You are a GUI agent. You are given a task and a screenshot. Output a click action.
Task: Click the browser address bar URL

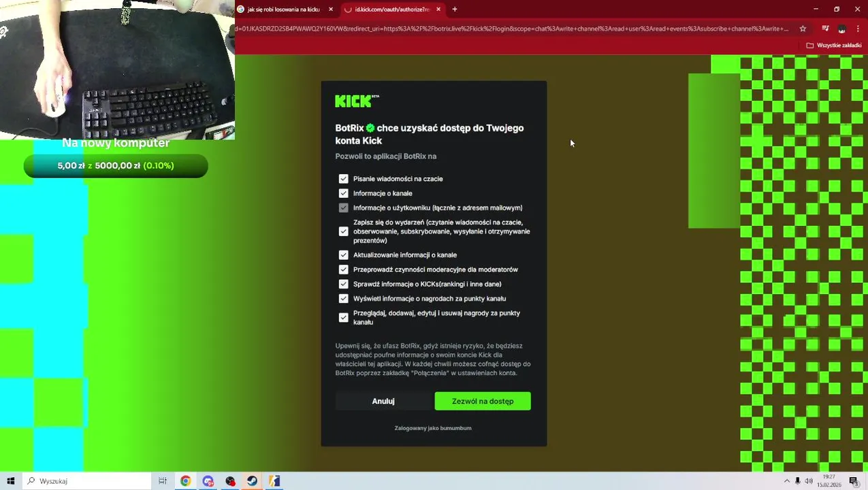coord(512,29)
